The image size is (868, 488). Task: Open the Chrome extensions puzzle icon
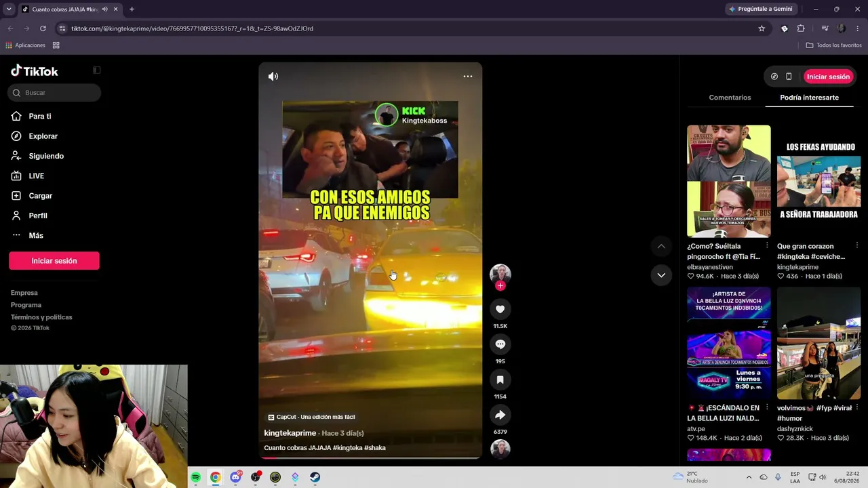[801, 28]
